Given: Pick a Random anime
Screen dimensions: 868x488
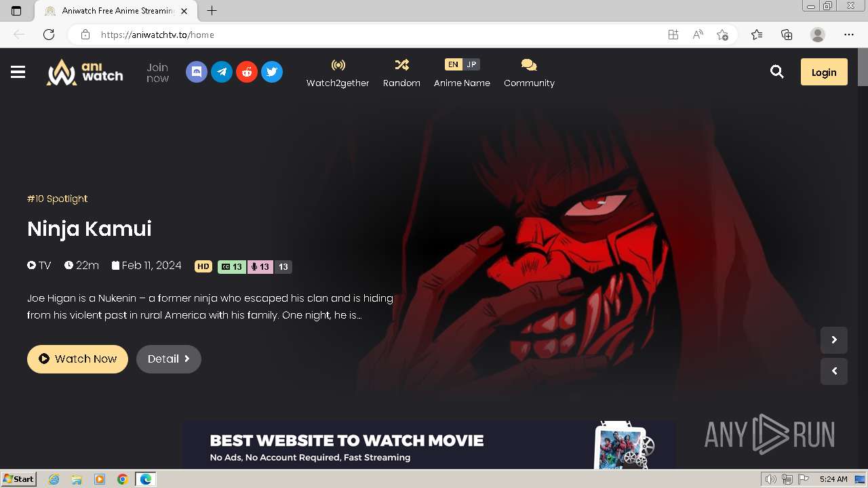Looking at the screenshot, I should (401, 73).
